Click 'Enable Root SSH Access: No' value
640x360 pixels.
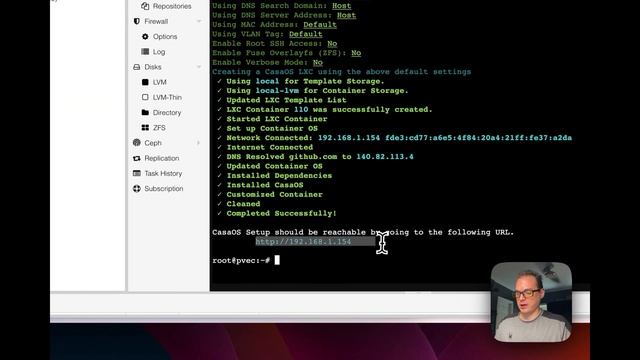332,44
